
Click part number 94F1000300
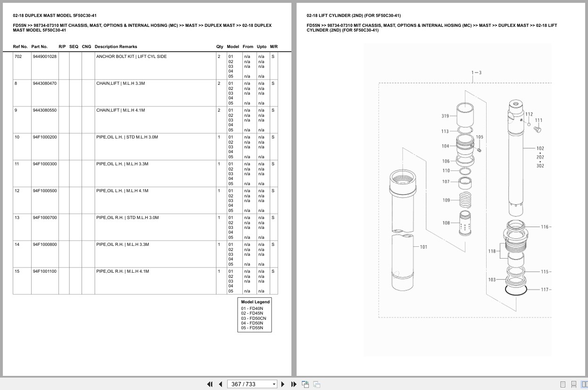click(45, 164)
